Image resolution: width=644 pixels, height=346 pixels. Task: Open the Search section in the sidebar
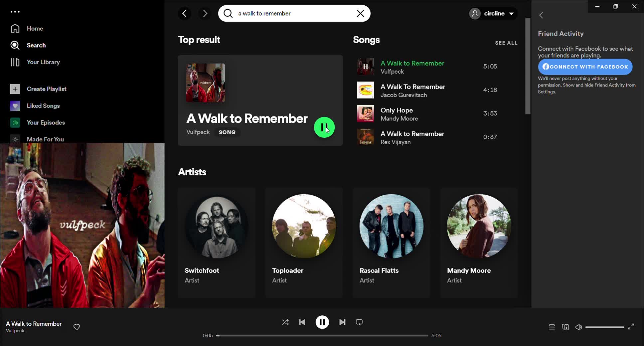pos(36,45)
